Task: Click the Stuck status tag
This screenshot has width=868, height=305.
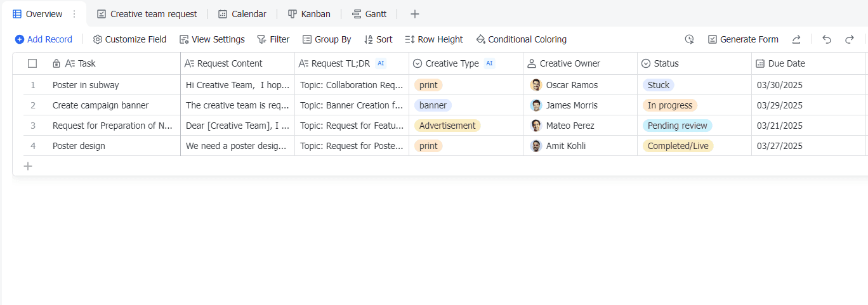Action: click(658, 85)
